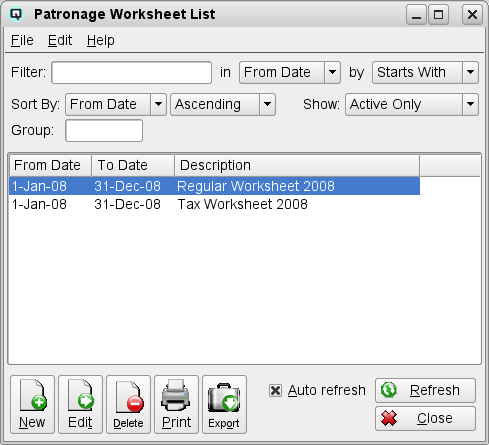The height and width of the screenshot is (445, 489).
Task: Click the application icon in title bar
Action: pyautogui.click(x=16, y=14)
